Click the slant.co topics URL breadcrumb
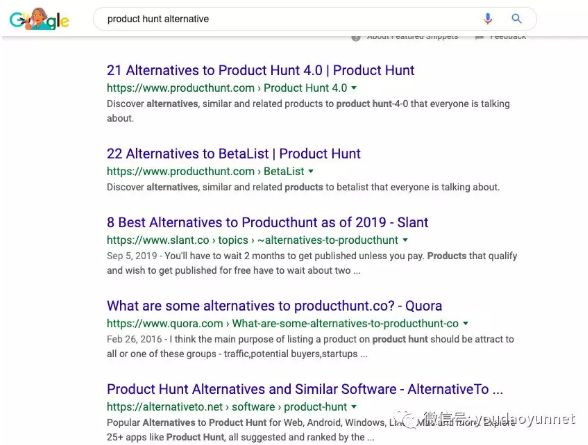 252,240
